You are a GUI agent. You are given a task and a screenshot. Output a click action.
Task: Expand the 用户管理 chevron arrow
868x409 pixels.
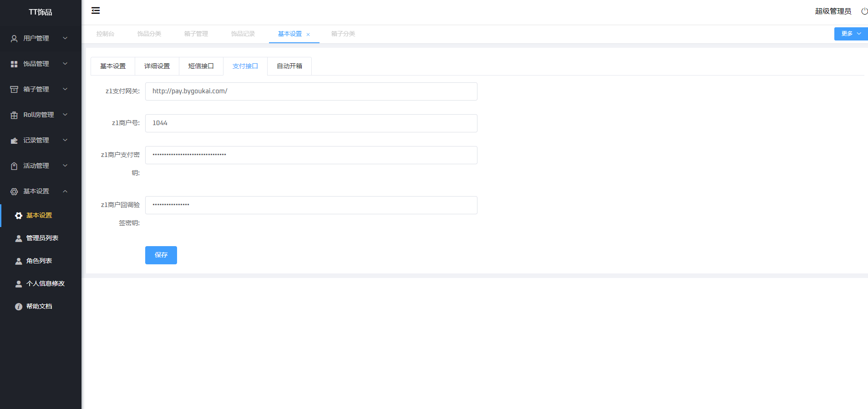(65, 38)
